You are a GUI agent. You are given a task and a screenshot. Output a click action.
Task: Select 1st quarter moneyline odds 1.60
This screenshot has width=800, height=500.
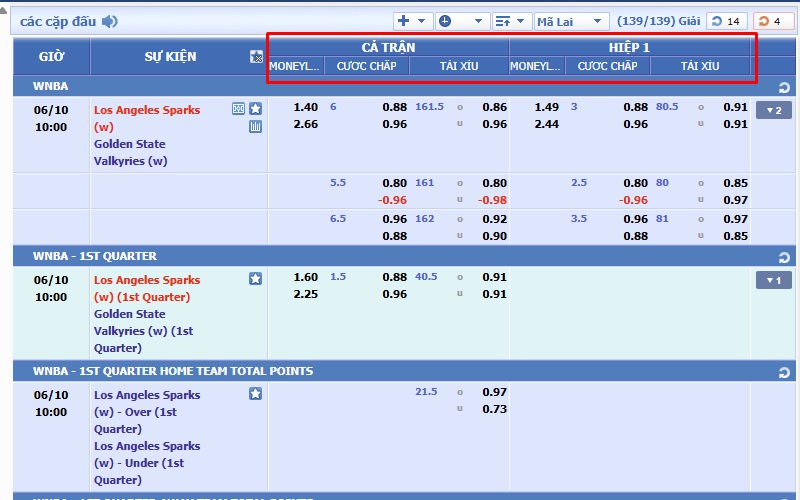coord(306,277)
